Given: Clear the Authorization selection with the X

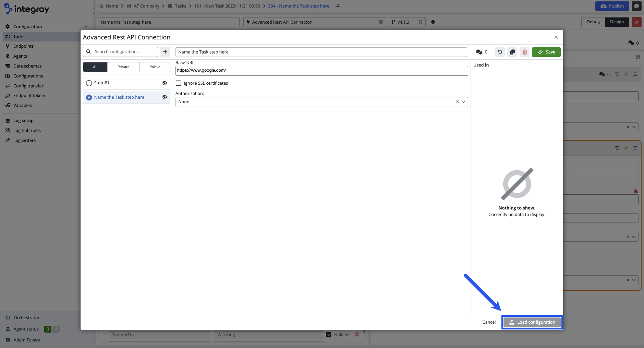Looking at the screenshot, I should [x=457, y=102].
